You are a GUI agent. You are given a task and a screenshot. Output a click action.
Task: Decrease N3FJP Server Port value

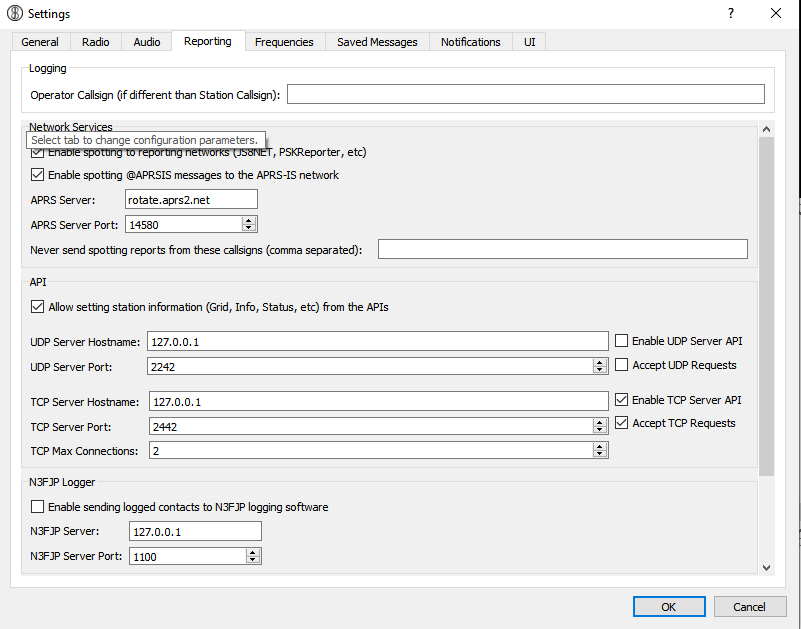pyautogui.click(x=252, y=560)
